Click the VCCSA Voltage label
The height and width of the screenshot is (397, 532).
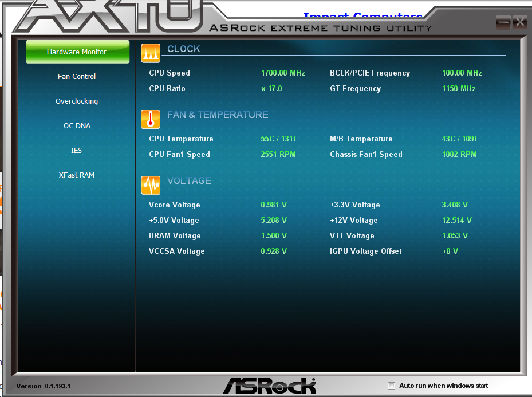(x=177, y=251)
